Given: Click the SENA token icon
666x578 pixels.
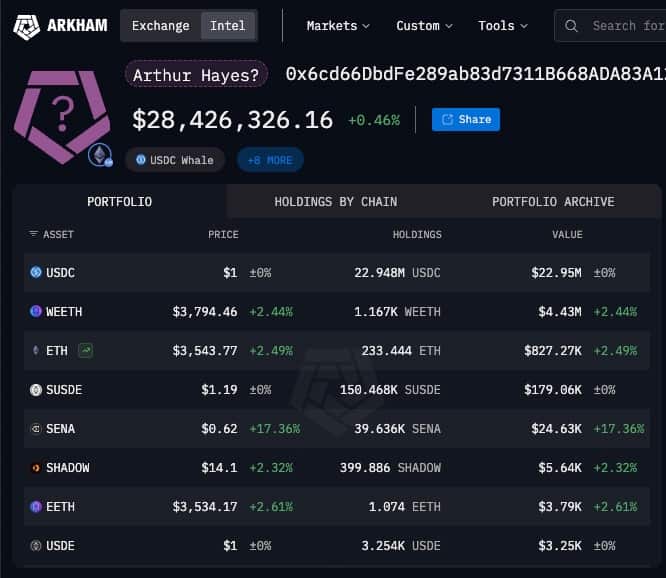Looking at the screenshot, I should [x=36, y=429].
